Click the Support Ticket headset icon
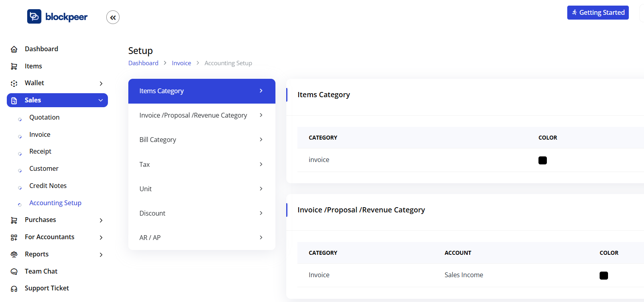Viewport: 644px width, 302px height. point(14,289)
